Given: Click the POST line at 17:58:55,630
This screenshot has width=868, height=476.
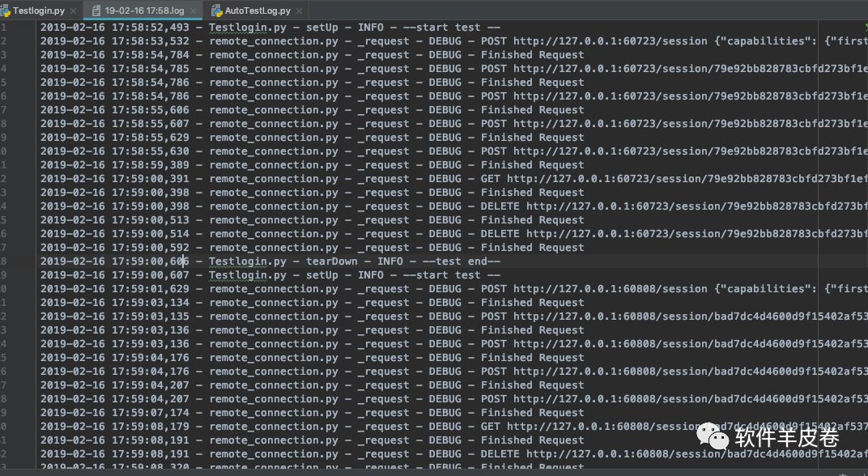Looking at the screenshot, I should coord(454,151).
